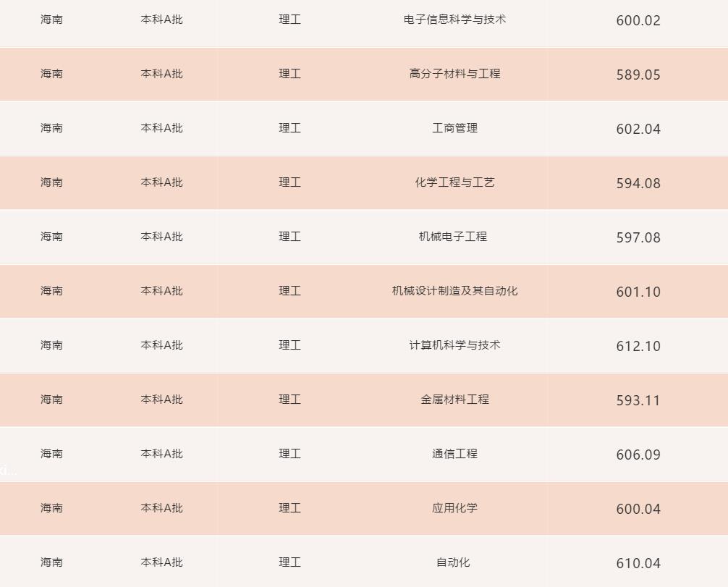Select score 589.05

coord(638,75)
